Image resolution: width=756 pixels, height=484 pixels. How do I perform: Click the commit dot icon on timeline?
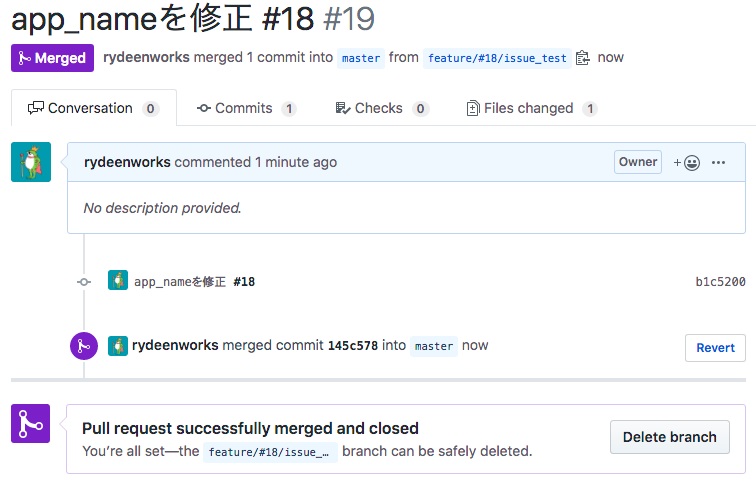84,282
